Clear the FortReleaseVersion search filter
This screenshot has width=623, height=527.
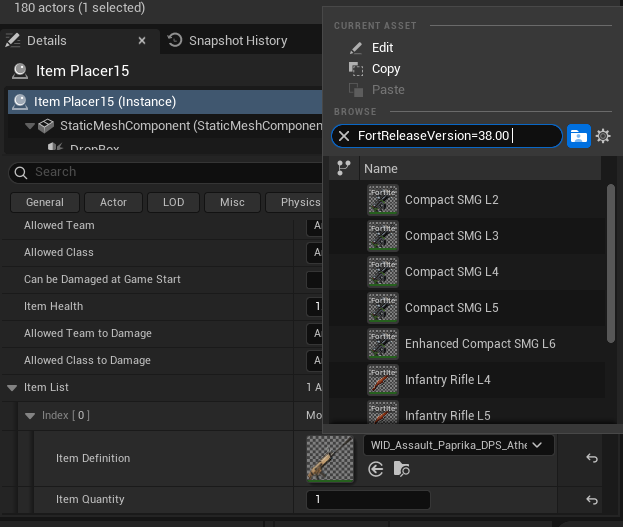344,136
